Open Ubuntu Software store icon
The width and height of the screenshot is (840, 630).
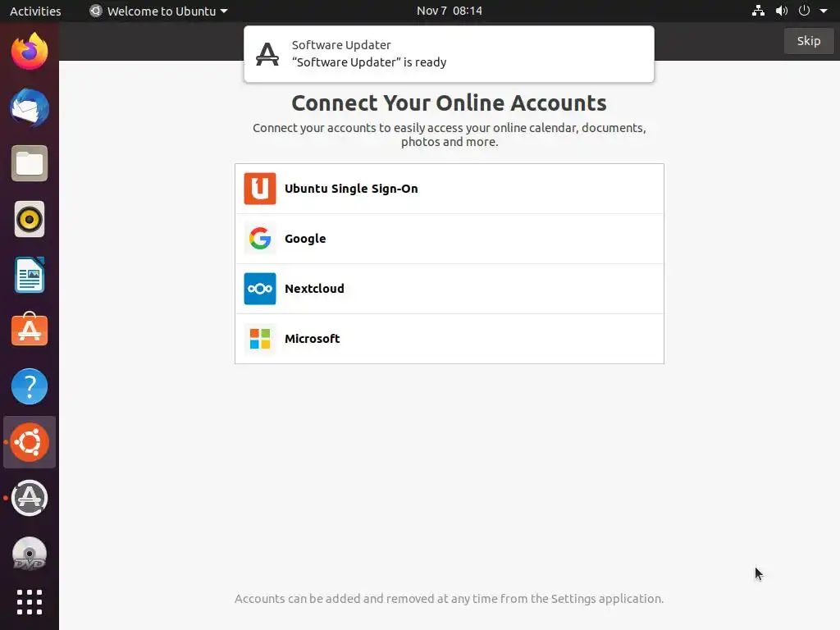point(30,330)
